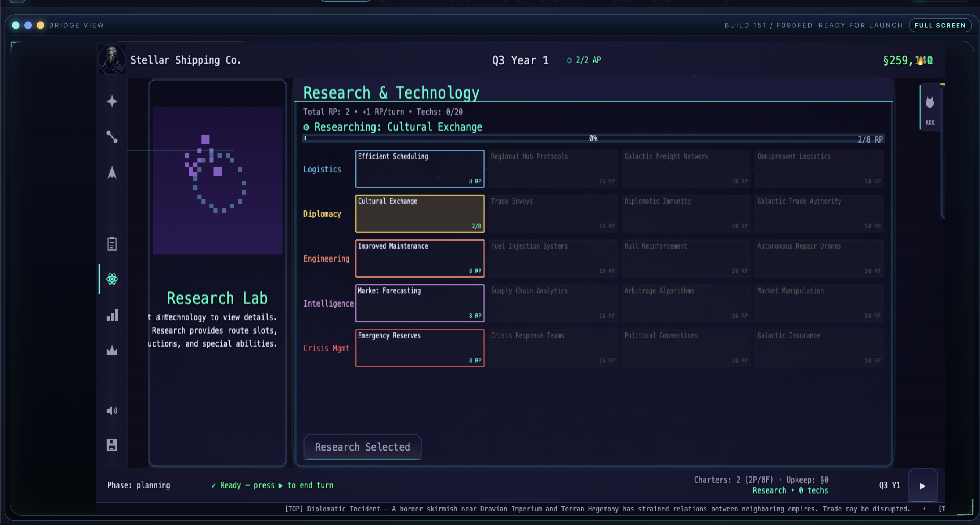Select the Cultural Exchange tech
Screen dimensions: 980x525
[420, 213]
